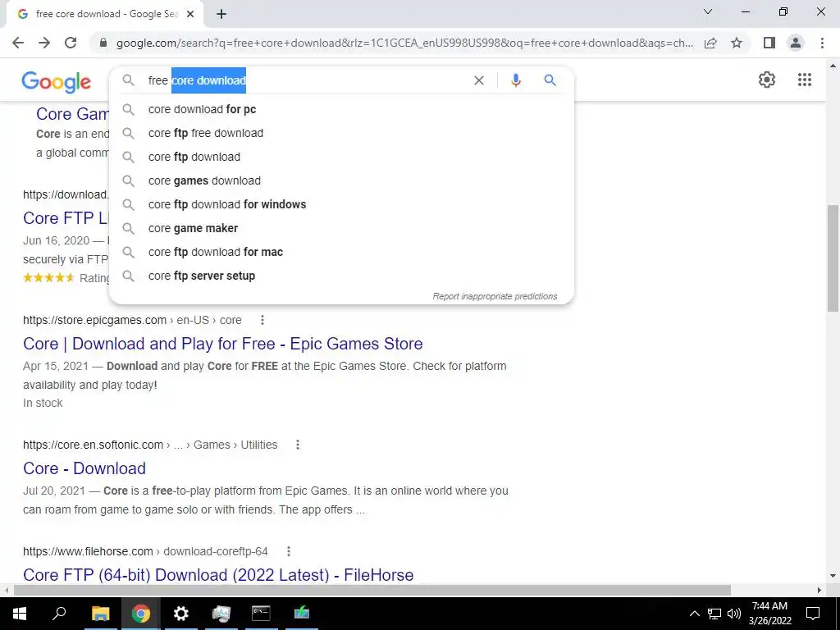Open the Windows notification center

pyautogui.click(x=813, y=614)
